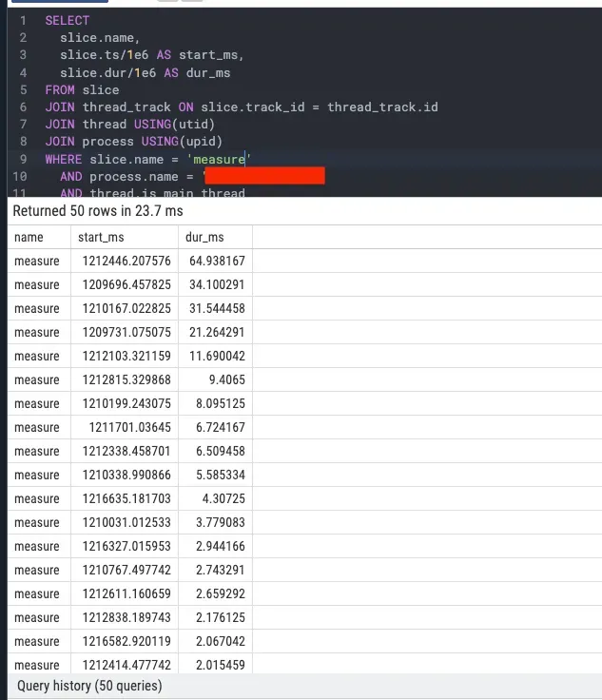Click the 'slice.name,' line in editor
This screenshot has height=700, width=602.
click(100, 37)
